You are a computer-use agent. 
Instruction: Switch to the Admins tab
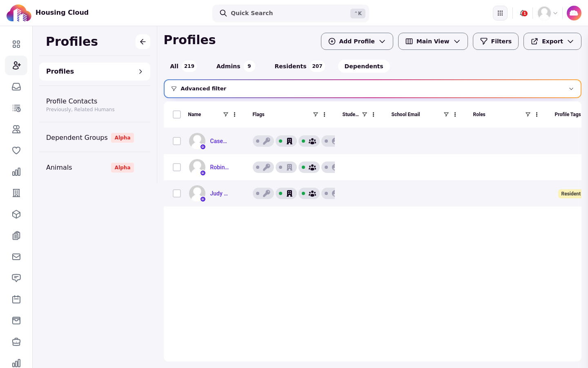pos(235,66)
